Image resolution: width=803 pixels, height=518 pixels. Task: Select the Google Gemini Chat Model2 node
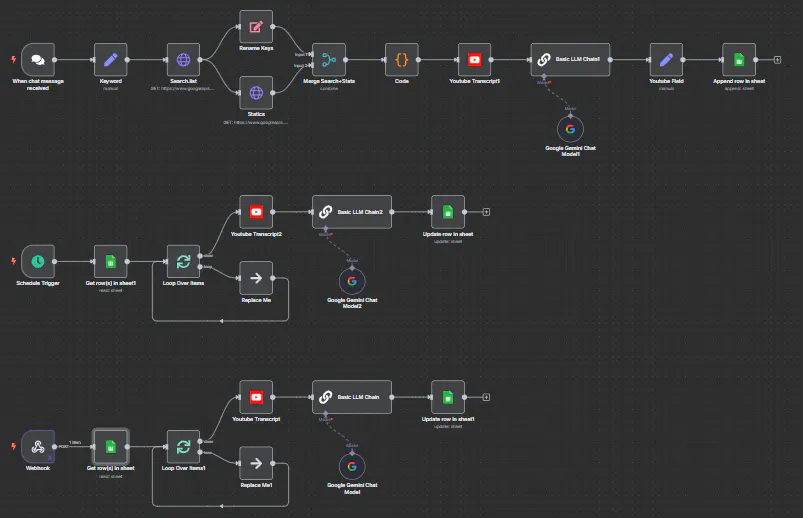coord(352,281)
